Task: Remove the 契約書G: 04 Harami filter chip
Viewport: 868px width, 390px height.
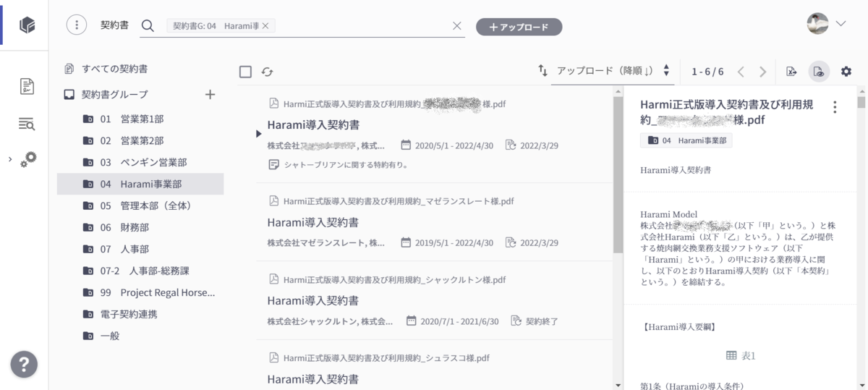Action: pyautogui.click(x=265, y=26)
